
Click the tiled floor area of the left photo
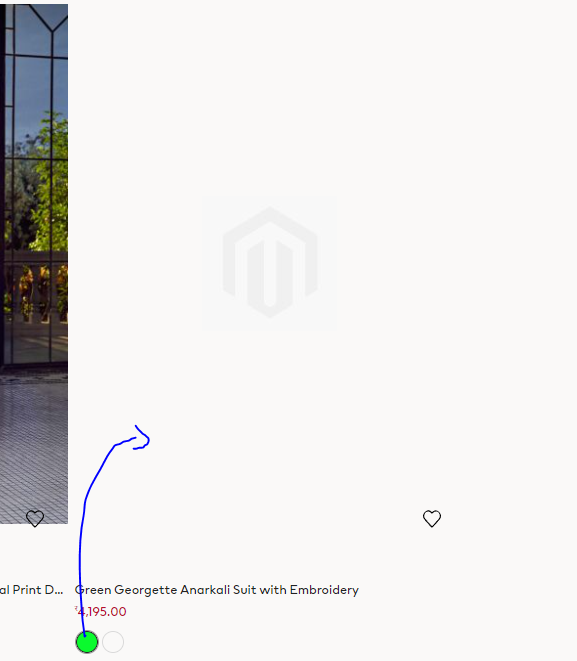coord(34,447)
